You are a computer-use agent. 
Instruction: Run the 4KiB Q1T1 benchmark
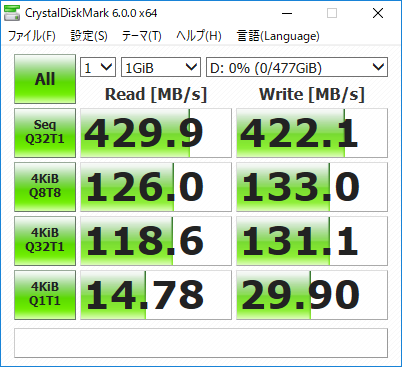click(45, 295)
